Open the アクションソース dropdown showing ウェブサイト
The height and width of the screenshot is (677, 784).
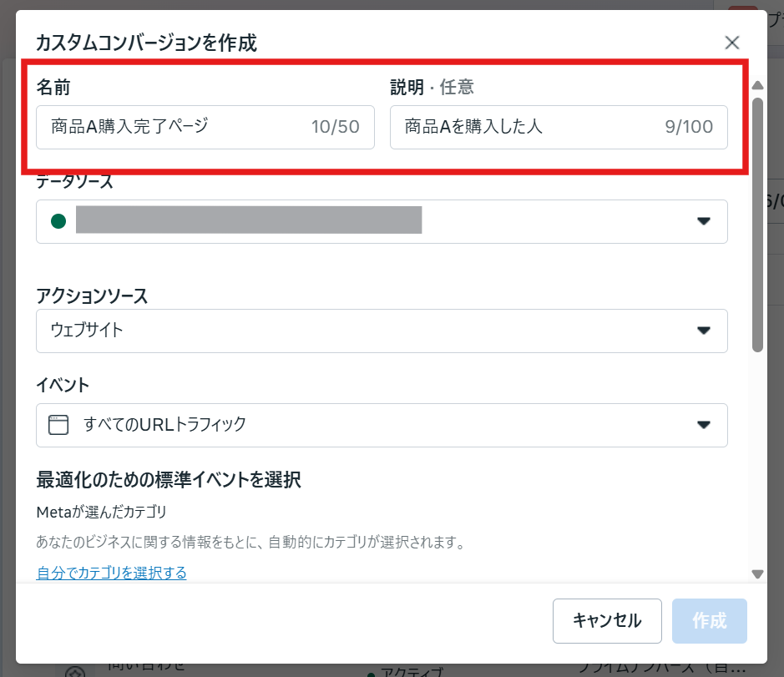[x=381, y=331]
